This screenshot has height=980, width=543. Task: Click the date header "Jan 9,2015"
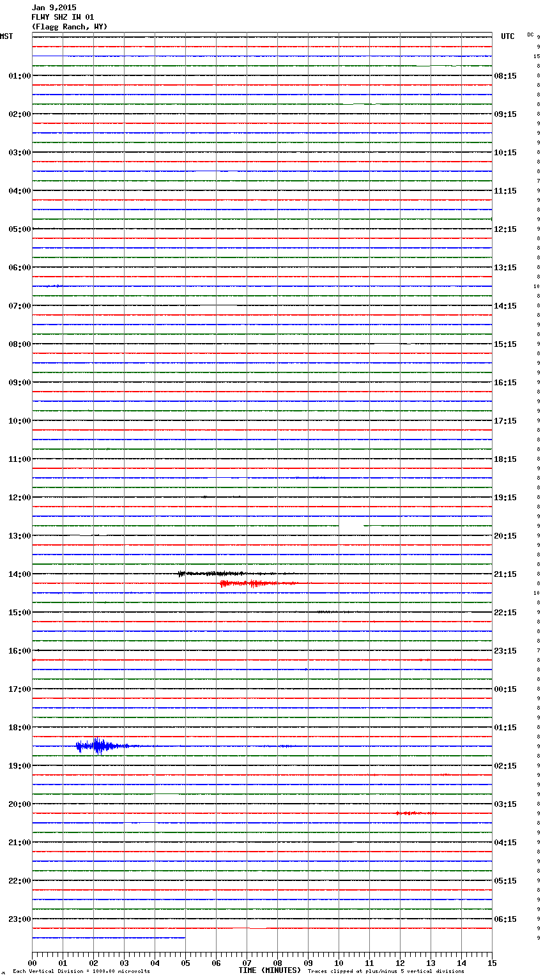pyautogui.click(x=54, y=8)
